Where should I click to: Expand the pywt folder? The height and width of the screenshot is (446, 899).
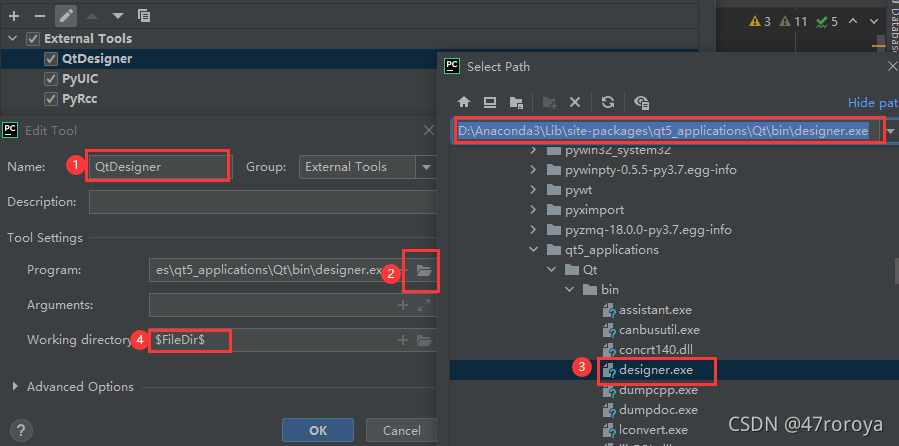coord(534,190)
